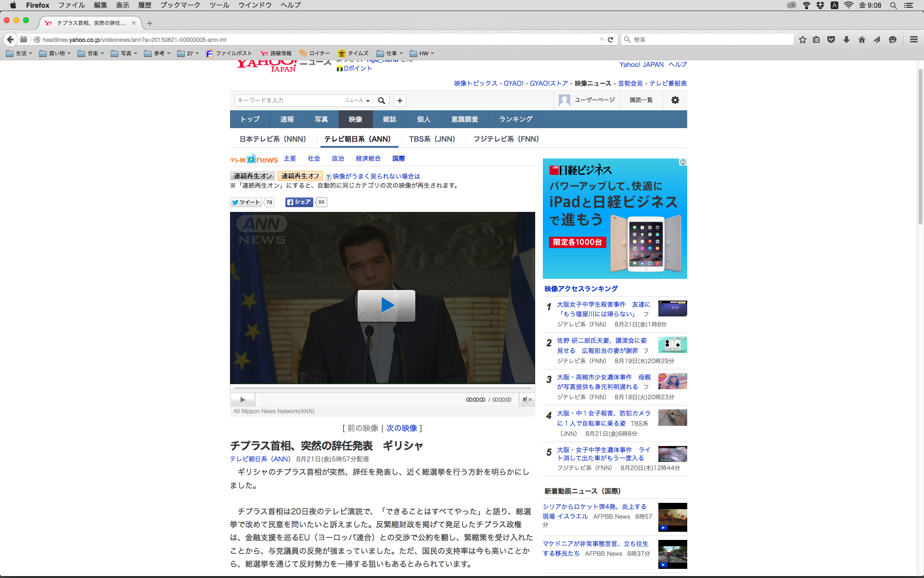924x578 pixels.
Task: Go to the Firefox home icon
Action: click(x=862, y=39)
